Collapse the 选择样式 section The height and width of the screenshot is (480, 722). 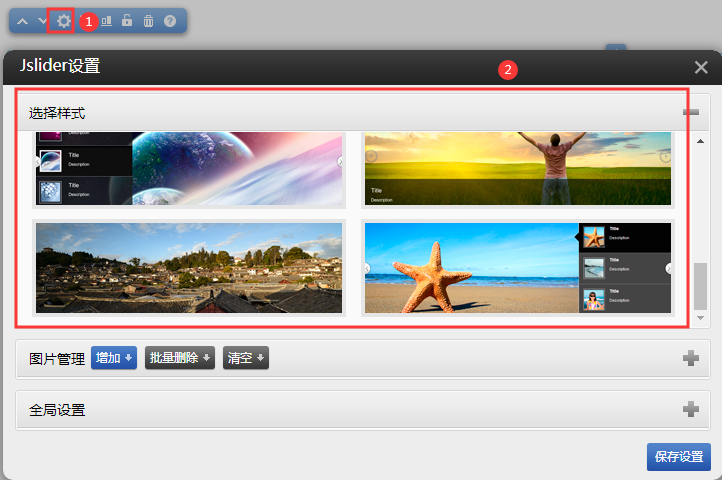tap(691, 113)
